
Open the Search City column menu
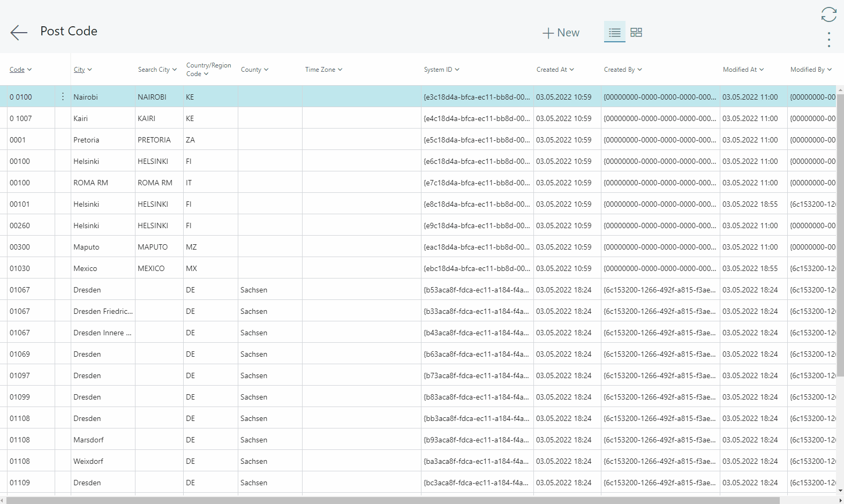point(157,70)
